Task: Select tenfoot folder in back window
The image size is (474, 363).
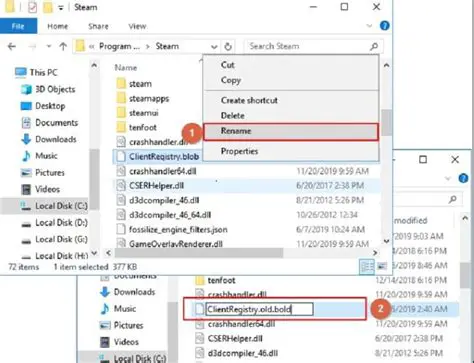Action: tap(221, 280)
